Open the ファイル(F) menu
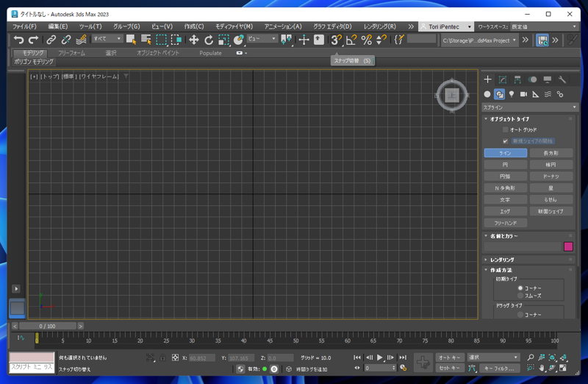Screen dimensions: 588x384 pyautogui.click(x=24, y=26)
